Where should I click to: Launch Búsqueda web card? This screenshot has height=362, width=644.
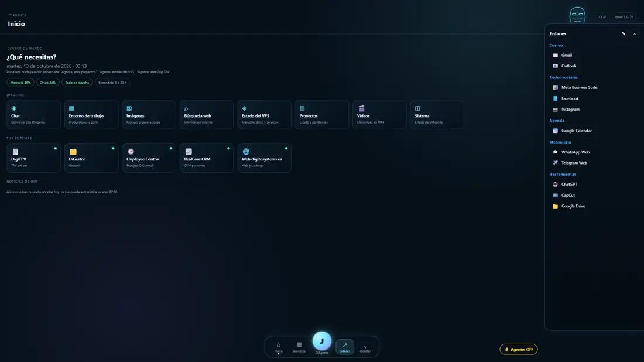[x=207, y=115]
